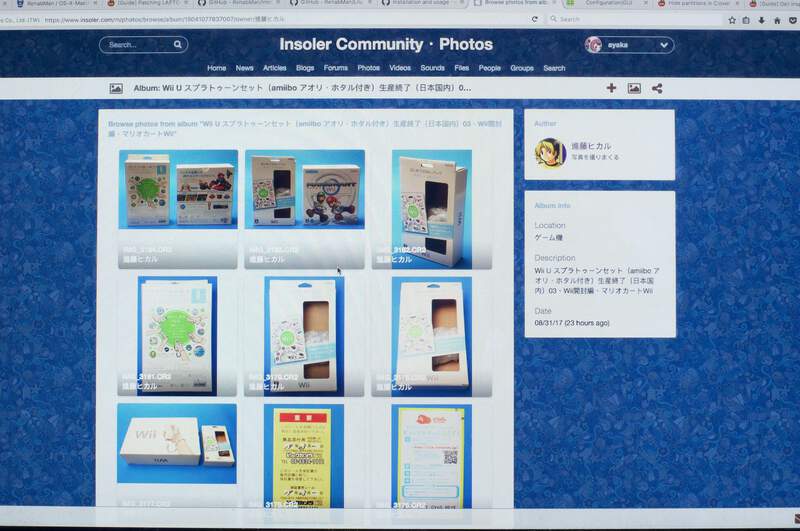Click the add (plus) icon in album bar
This screenshot has width=800, height=531.
[x=611, y=88]
